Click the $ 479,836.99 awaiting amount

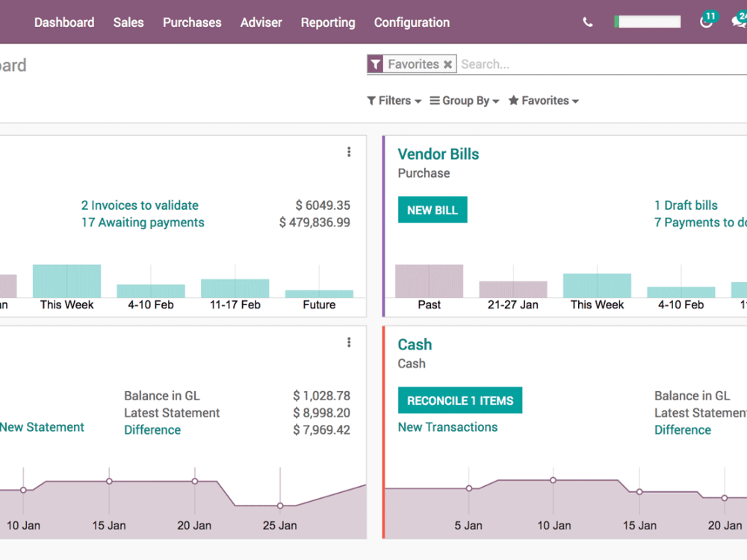pos(314,223)
